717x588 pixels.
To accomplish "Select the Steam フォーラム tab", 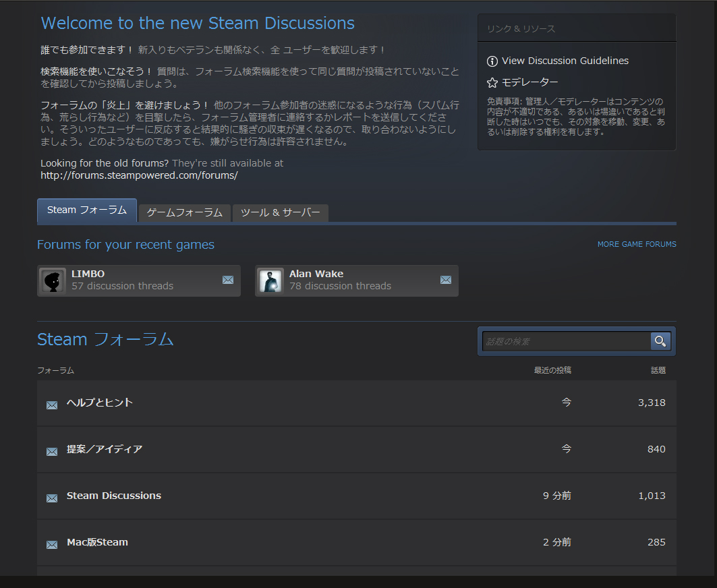I will pyautogui.click(x=87, y=210).
